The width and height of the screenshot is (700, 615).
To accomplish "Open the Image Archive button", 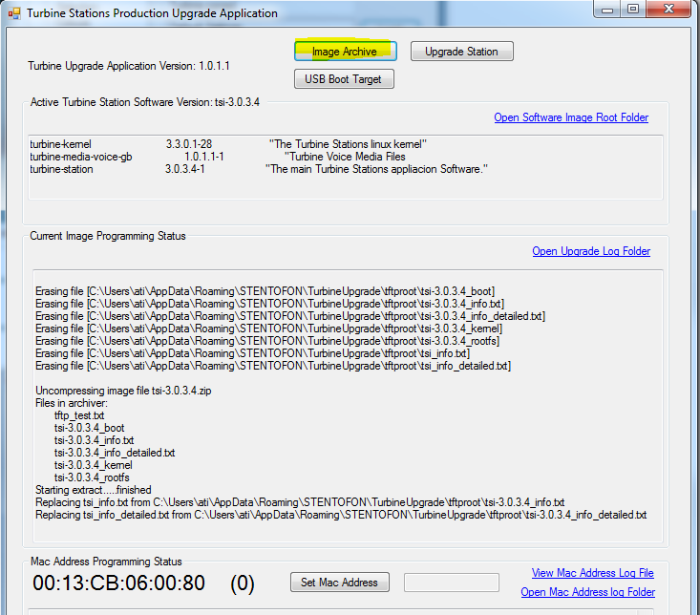I will (x=345, y=52).
